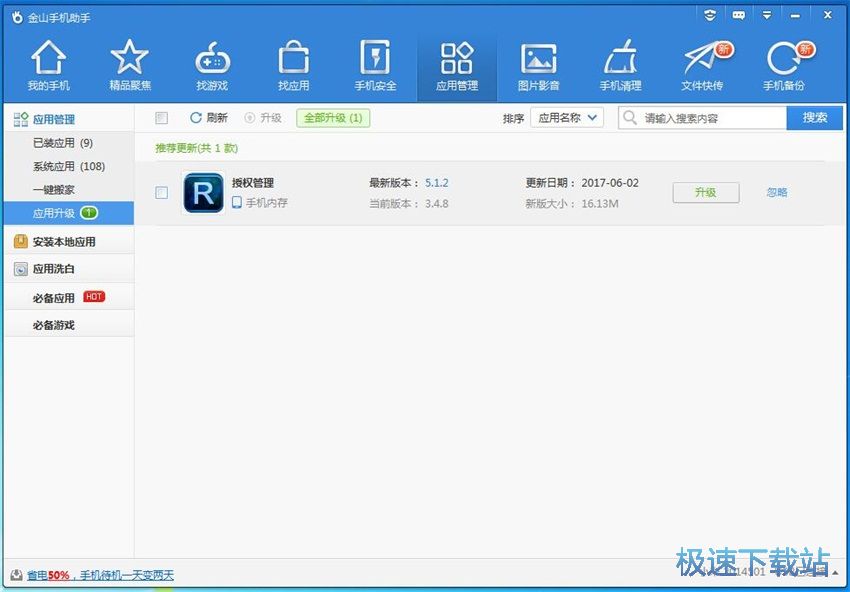
Task: Open the 应用名称 sort dropdown
Action: click(x=567, y=118)
